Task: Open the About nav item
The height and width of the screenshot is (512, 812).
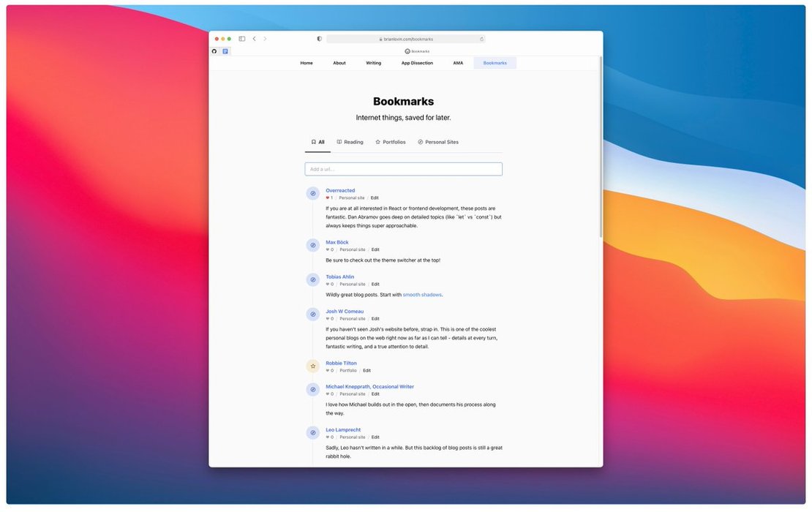Action: pyautogui.click(x=339, y=63)
